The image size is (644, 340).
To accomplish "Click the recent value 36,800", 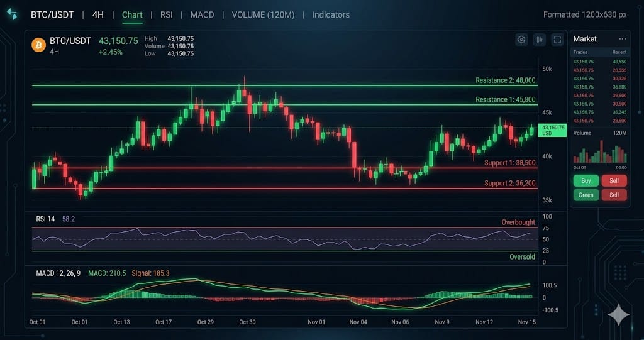I will coord(619,87).
